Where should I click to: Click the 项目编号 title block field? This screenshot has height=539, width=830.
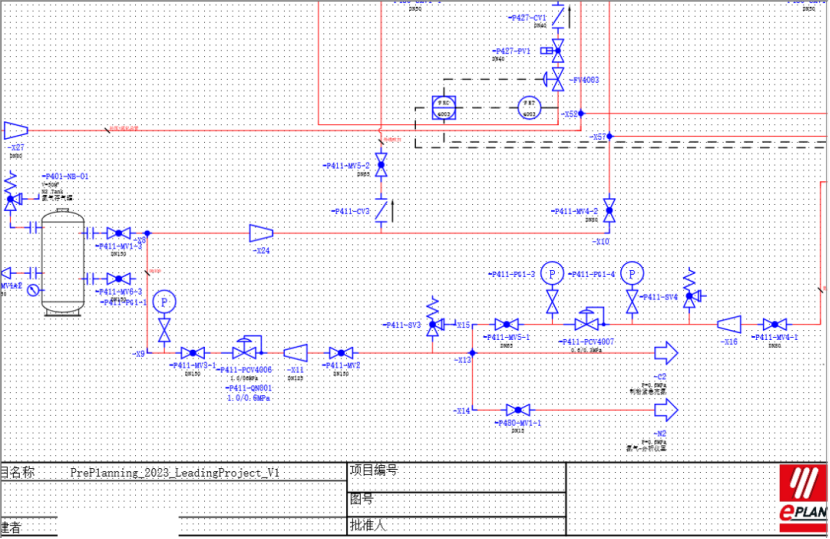pyautogui.click(x=373, y=470)
